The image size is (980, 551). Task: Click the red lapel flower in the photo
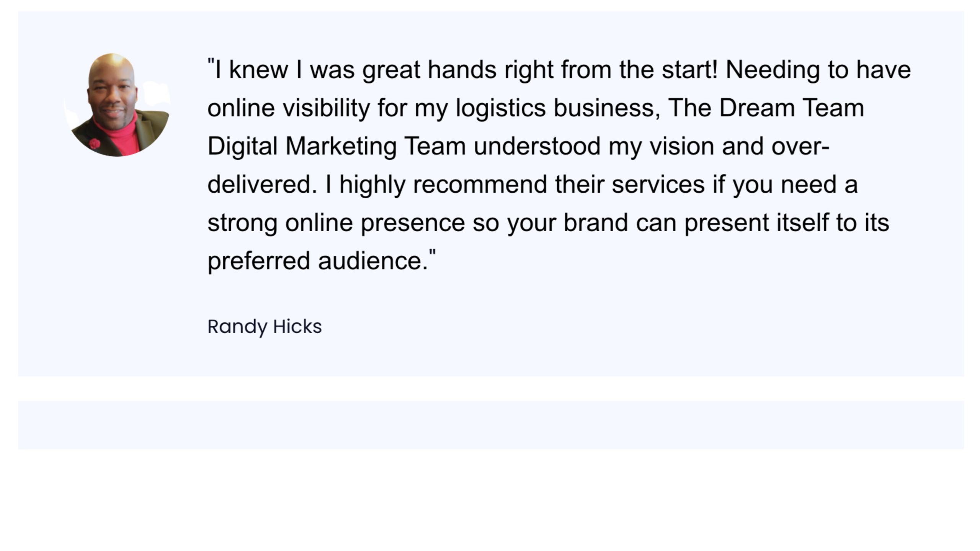[x=95, y=144]
